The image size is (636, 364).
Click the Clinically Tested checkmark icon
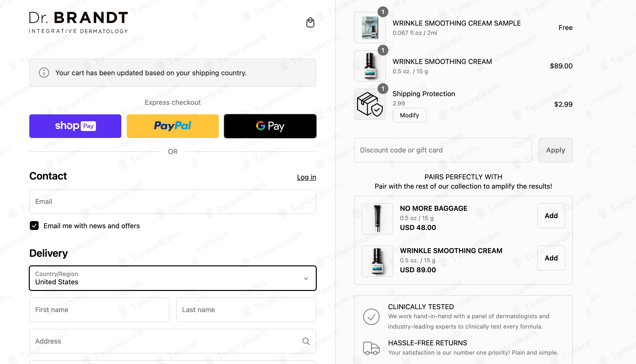371,317
